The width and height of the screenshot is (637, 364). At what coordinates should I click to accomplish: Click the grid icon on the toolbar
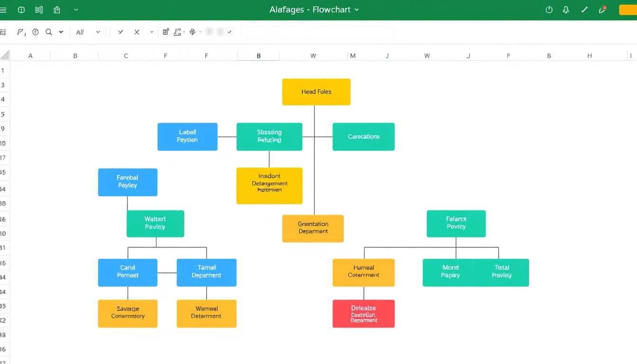pos(3,32)
